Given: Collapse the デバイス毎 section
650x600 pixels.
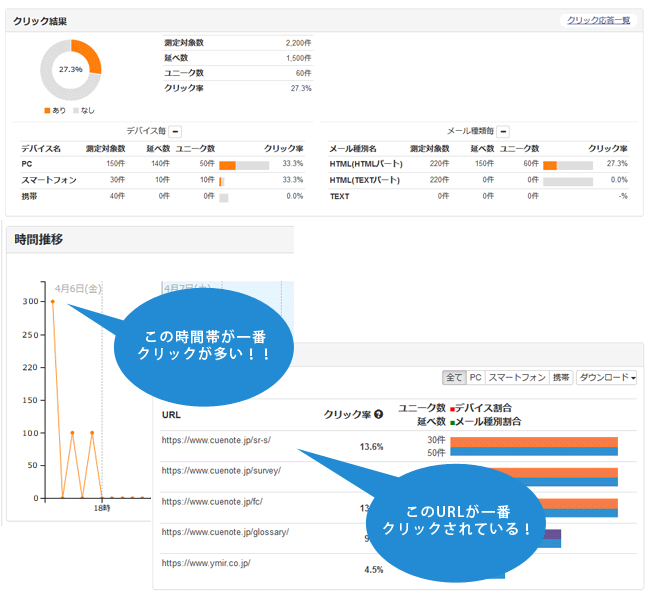Looking at the screenshot, I should (x=175, y=132).
